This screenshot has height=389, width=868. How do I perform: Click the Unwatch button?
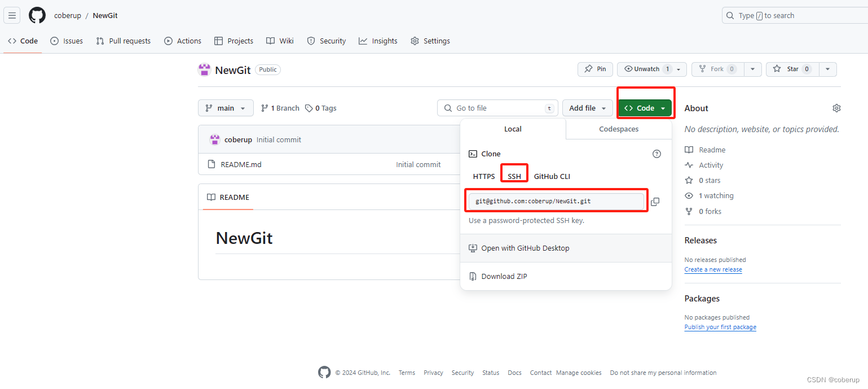tap(652, 69)
